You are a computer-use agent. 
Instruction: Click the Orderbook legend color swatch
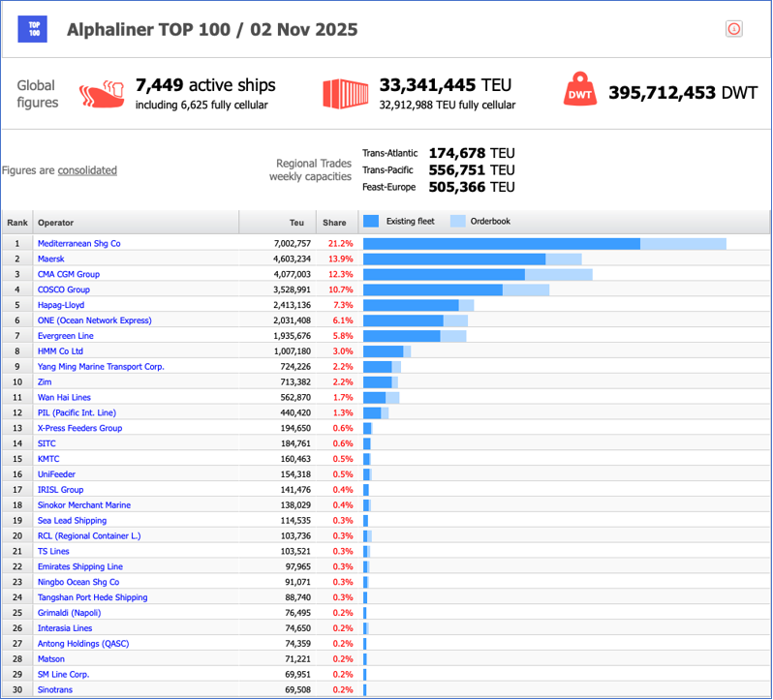(457, 222)
